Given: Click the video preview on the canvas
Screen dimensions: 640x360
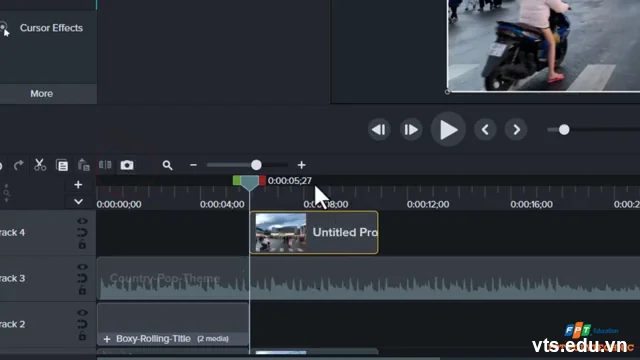Looking at the screenshot, I should (544, 45).
